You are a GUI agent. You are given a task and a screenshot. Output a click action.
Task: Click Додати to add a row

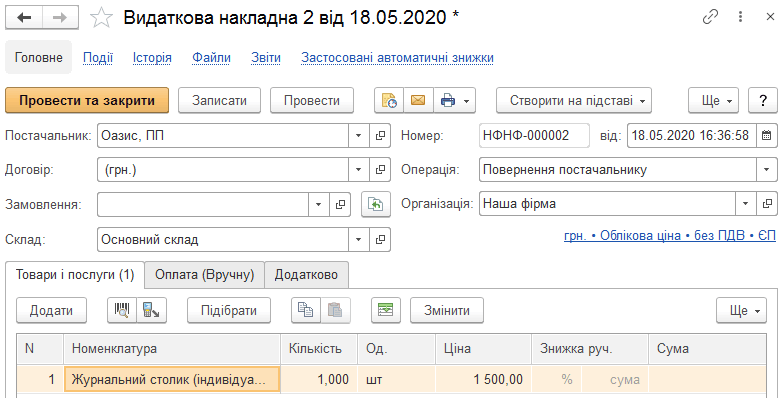[x=51, y=310]
